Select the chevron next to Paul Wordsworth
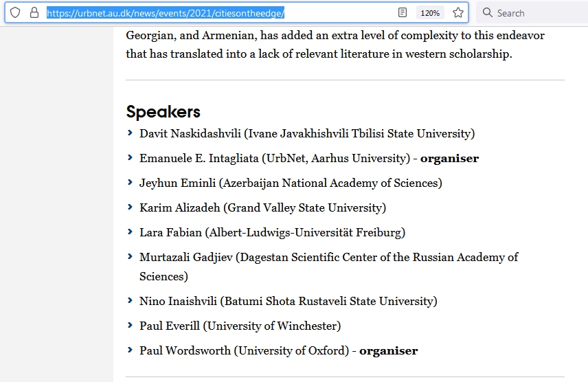588x382 pixels. (131, 350)
